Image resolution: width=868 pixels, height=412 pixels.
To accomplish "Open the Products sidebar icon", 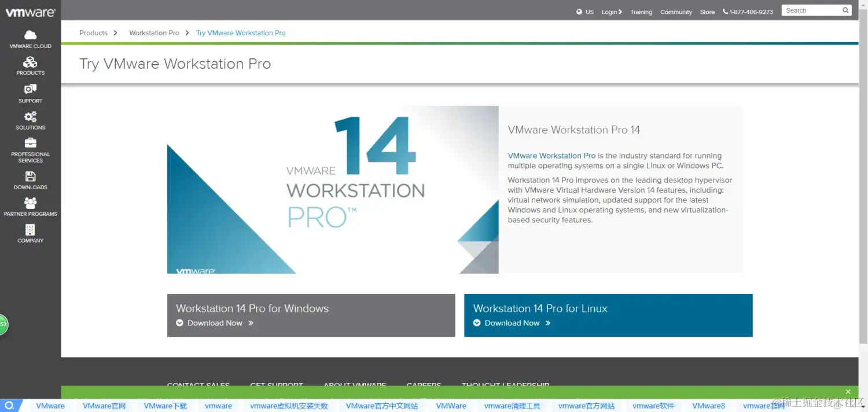I will point(30,62).
